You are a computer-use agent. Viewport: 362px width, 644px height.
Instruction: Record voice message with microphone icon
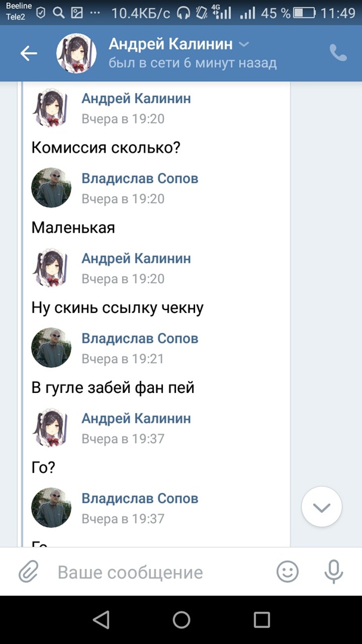333,572
